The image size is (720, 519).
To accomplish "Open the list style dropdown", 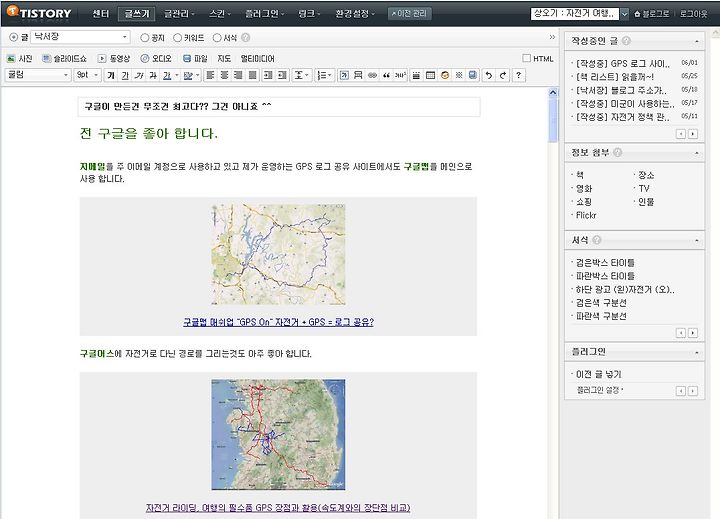I will [x=324, y=75].
